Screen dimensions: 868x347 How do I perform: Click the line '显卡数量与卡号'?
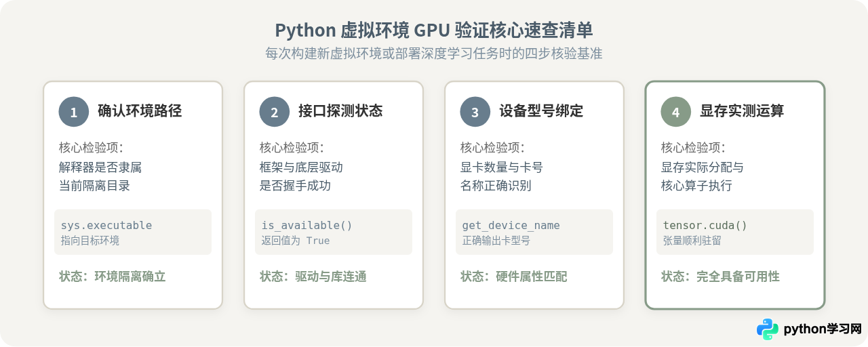502,167
